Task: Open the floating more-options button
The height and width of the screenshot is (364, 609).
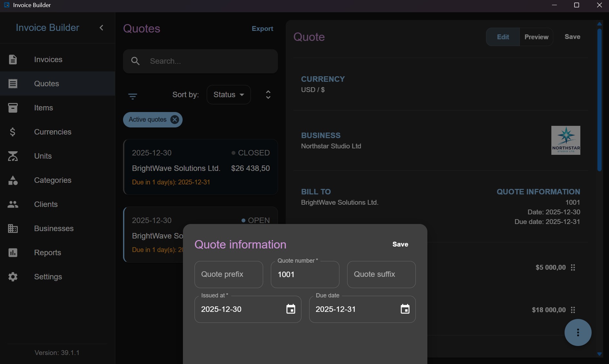Action: tap(578, 332)
